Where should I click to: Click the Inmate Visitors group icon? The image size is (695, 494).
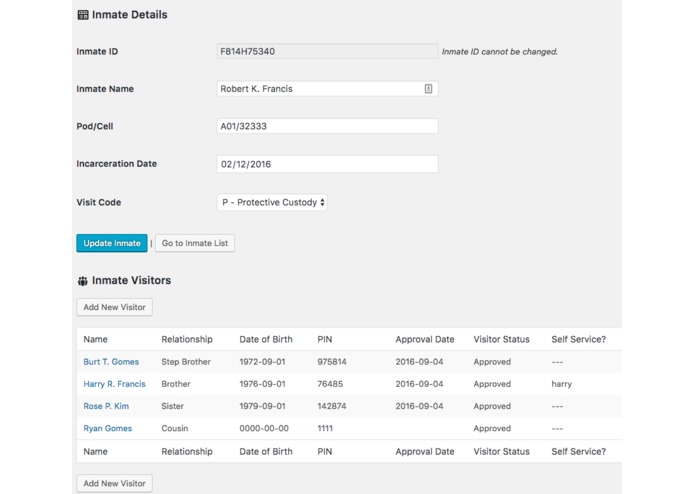82,281
